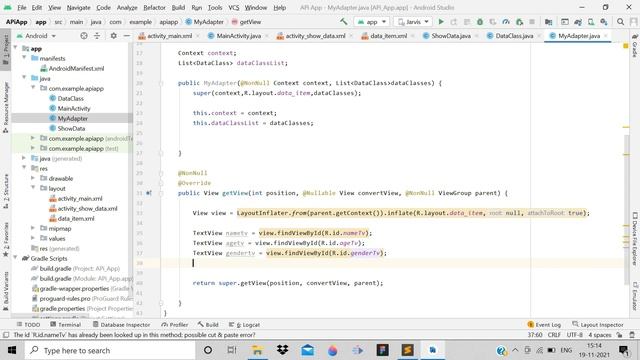Open the AVD Manager device icon

[x=591, y=22]
